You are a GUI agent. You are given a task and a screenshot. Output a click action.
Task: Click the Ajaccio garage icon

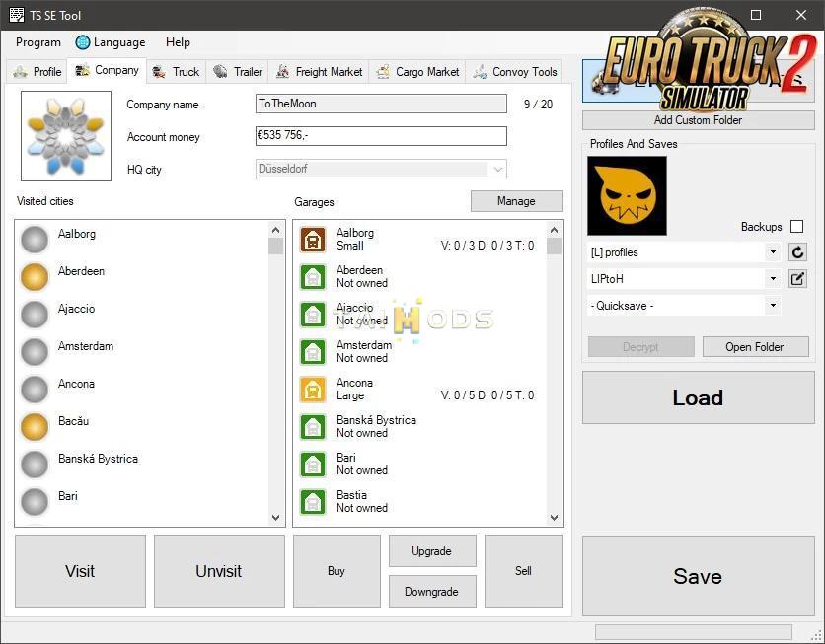tap(313, 315)
